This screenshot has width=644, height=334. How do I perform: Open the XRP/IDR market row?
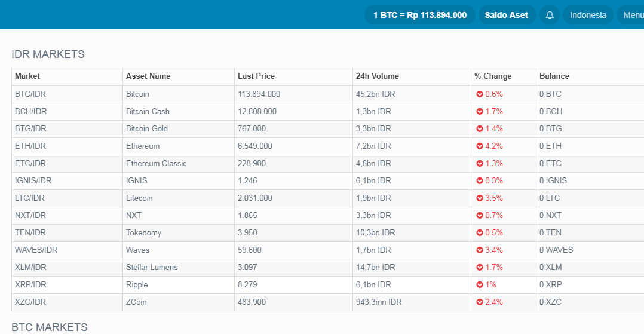[x=30, y=285]
